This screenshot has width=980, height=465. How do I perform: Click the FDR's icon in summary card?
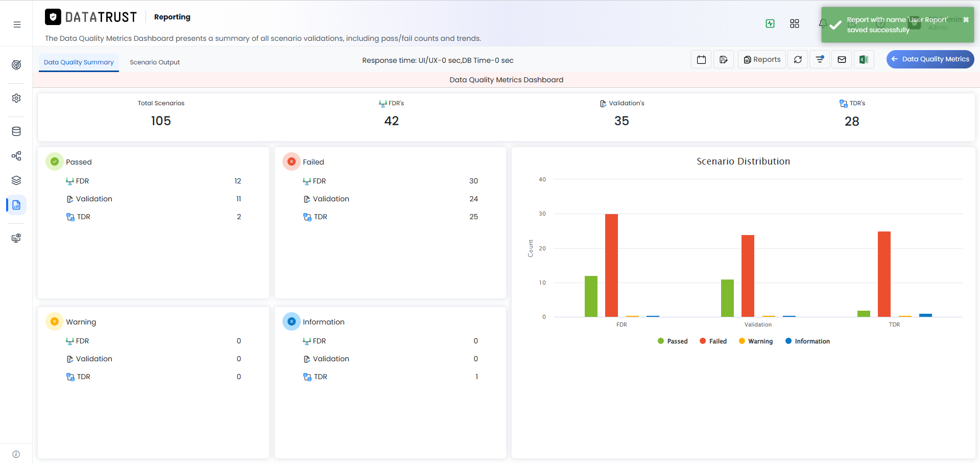click(383, 103)
